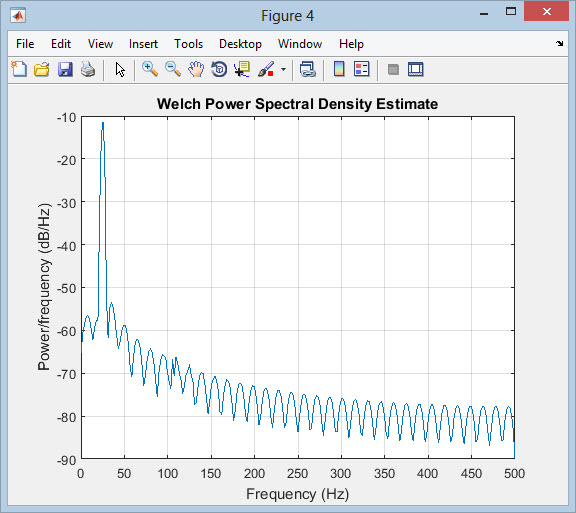Activate the Zoom Out magnifier tool
This screenshot has height=513, width=576.
(x=173, y=69)
